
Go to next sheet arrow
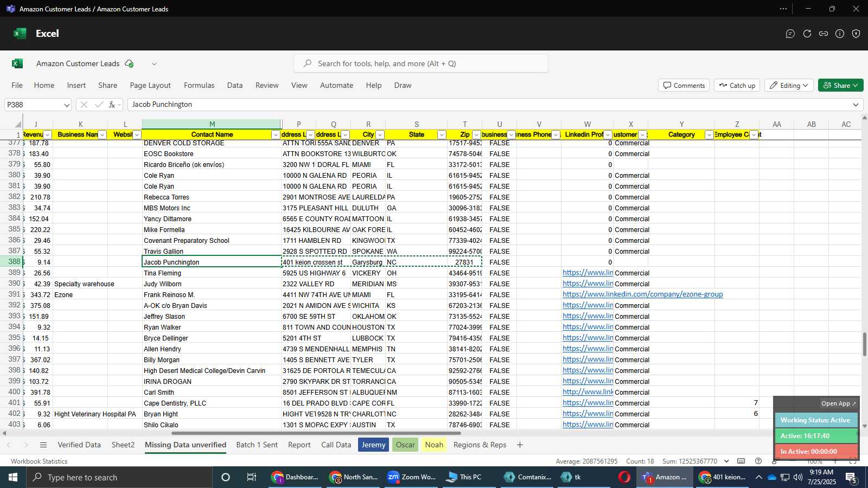click(x=25, y=445)
